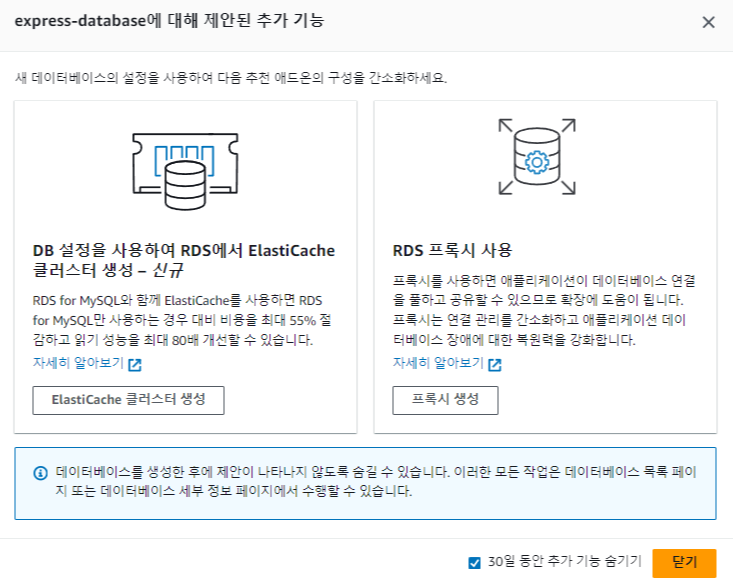Open RDS 프록시 자세히 알아보기 link
733x584 pixels.
(438, 363)
